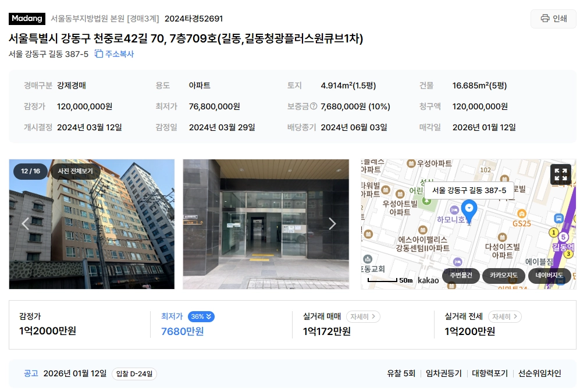Click the Madang logo badge
This screenshot has width=580, height=392.
[x=27, y=19]
